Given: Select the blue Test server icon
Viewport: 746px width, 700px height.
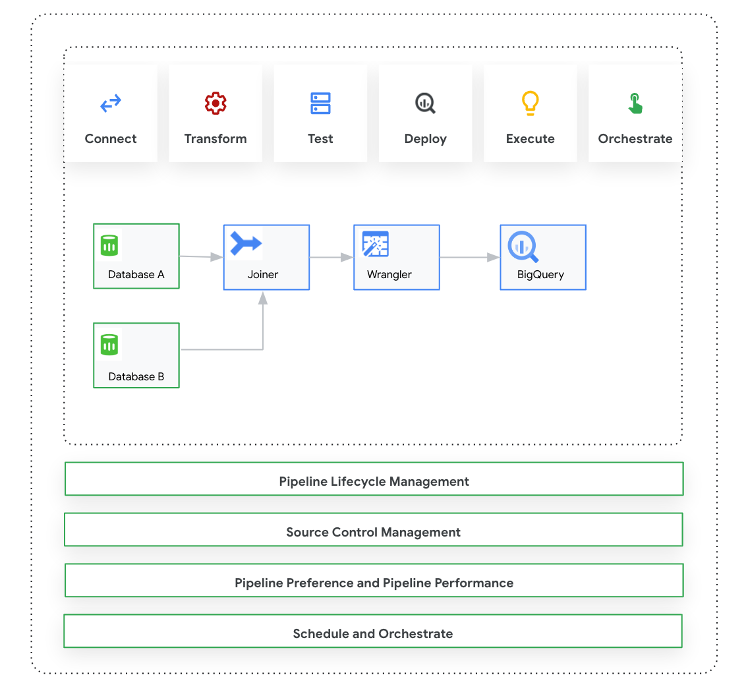Looking at the screenshot, I should click(x=320, y=103).
